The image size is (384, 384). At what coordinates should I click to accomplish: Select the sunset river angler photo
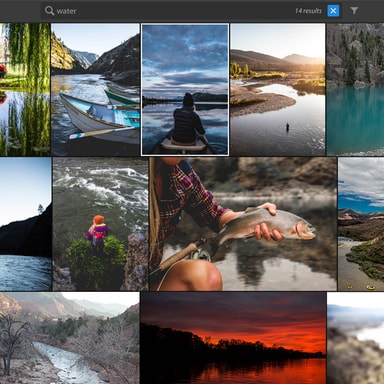point(278,90)
